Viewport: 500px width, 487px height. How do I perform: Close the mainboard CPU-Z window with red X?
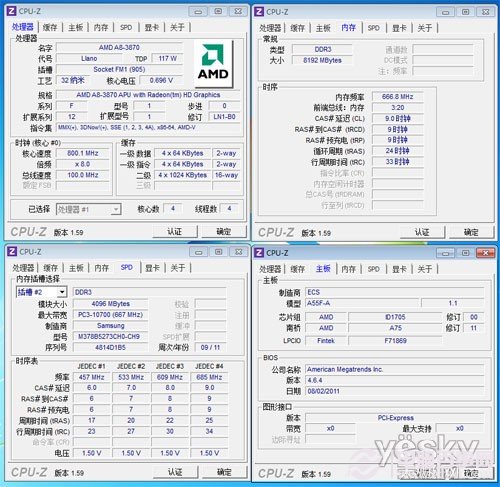(485, 253)
